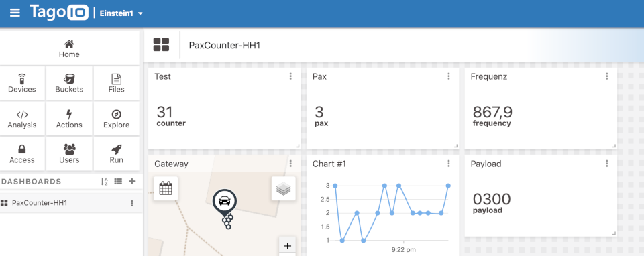Open the Devices section

[x=22, y=83]
